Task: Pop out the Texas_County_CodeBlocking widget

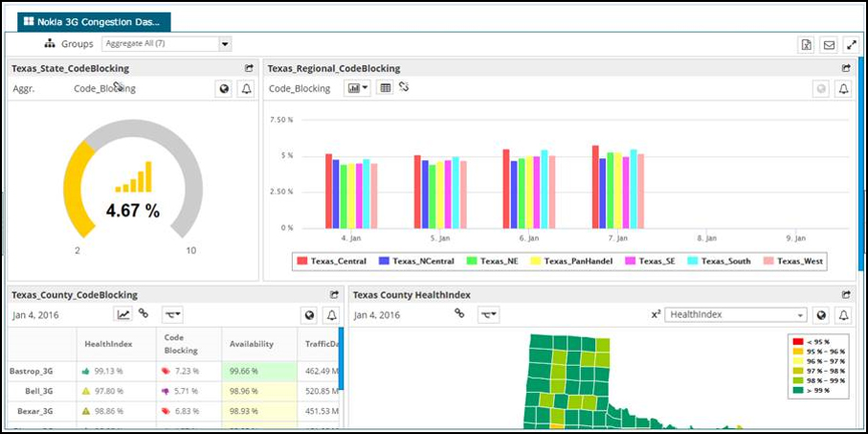Action: tap(334, 295)
